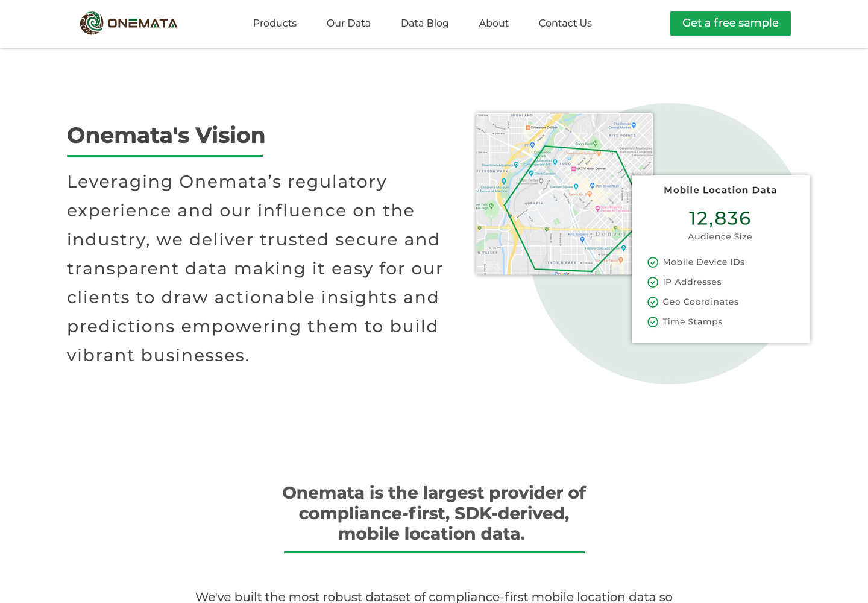Select the Onemata's Vision heading
868x603 pixels.
coord(166,136)
